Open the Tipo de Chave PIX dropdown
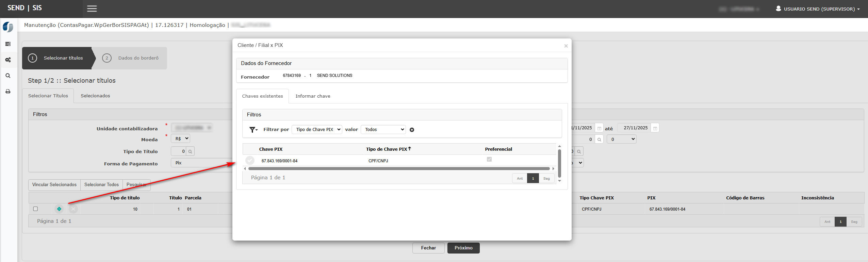868x262 pixels. [x=317, y=130]
